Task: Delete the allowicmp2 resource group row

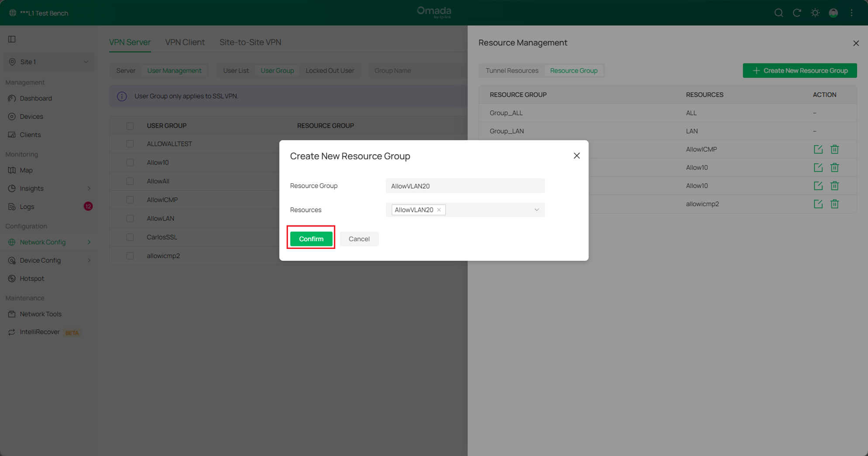Action: pos(834,204)
